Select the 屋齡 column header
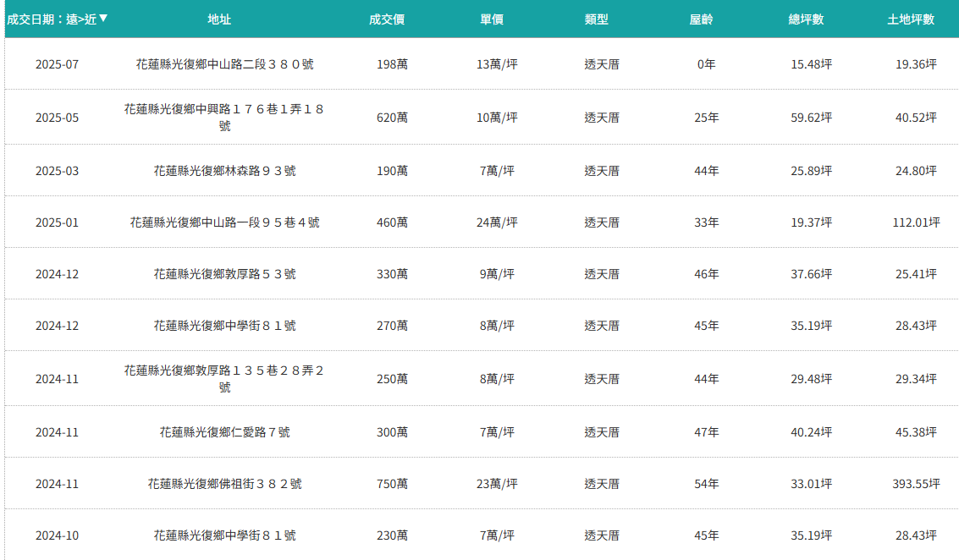 702,19
